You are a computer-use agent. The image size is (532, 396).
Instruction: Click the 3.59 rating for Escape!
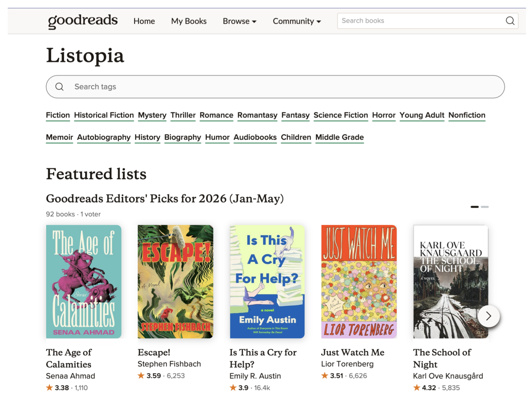pyautogui.click(x=154, y=376)
